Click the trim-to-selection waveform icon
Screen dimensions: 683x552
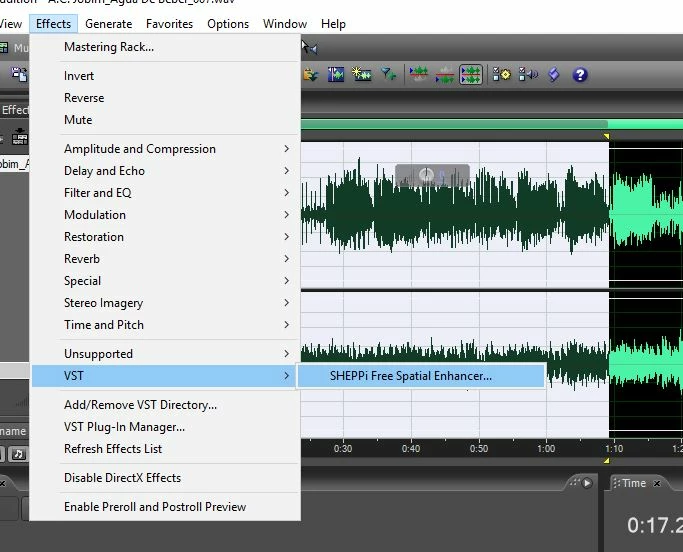click(336, 75)
